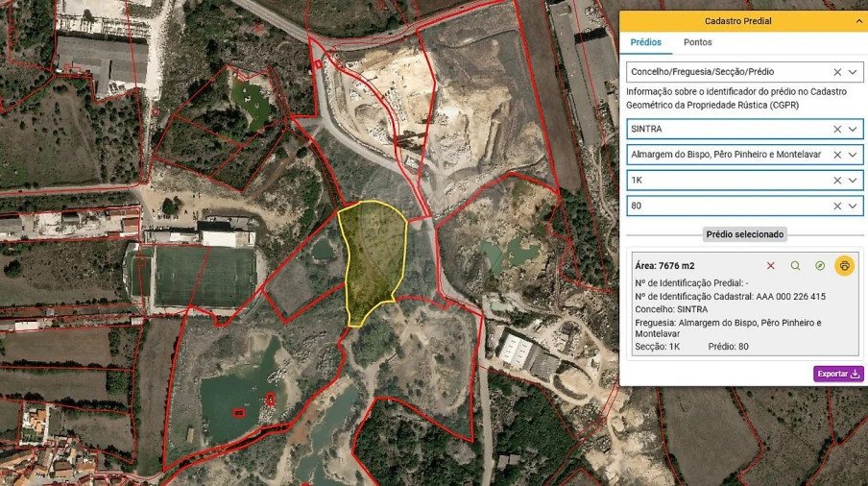Click the green compass icon

click(820, 266)
